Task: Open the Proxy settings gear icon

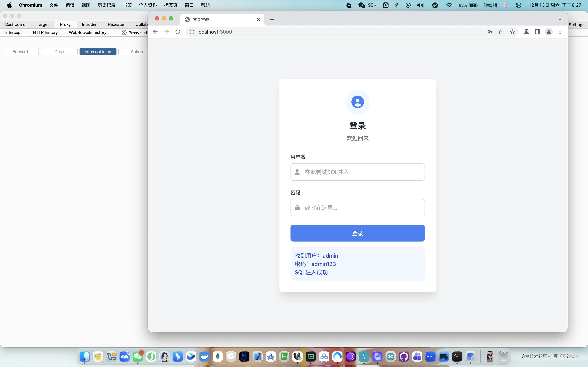Action: [x=124, y=32]
